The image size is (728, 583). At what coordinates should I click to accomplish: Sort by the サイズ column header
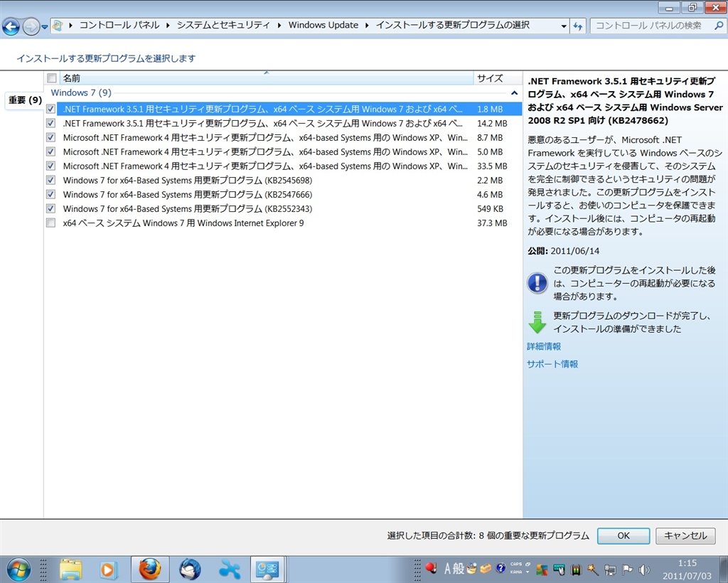[x=497, y=78]
